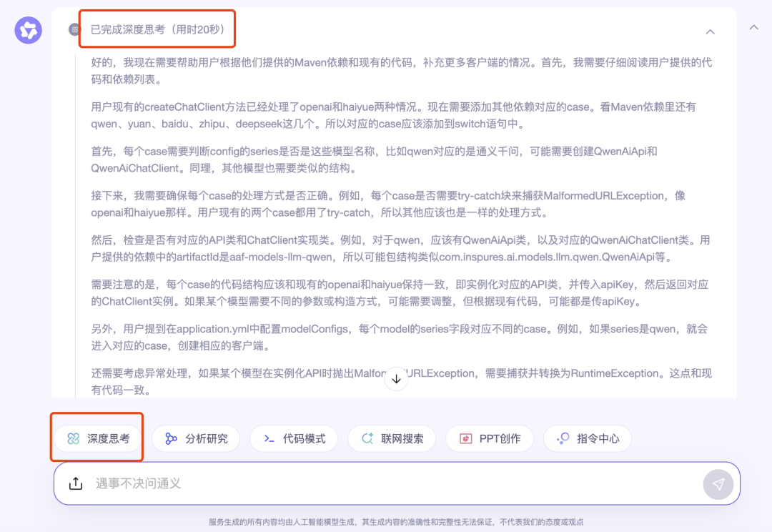Viewport: 772px width, 532px height.
Task: Toggle 联网搜索 web search on
Action: click(x=391, y=438)
